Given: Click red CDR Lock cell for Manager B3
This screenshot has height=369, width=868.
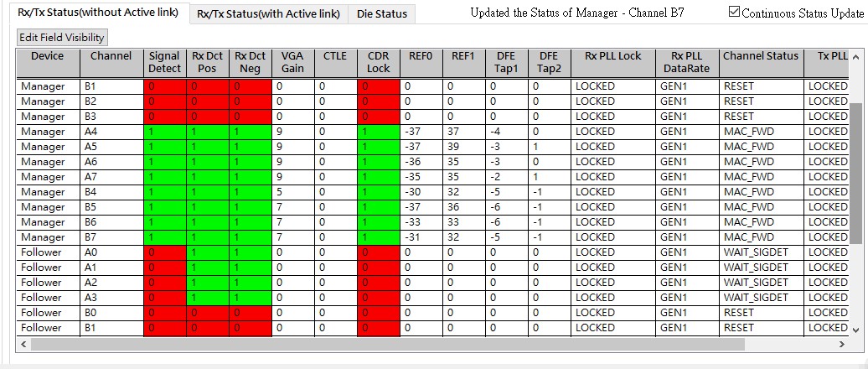Looking at the screenshot, I should [379, 117].
